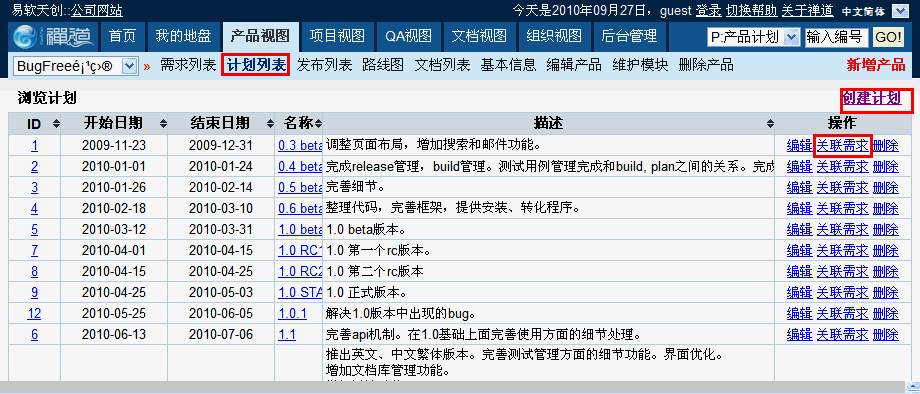Click 删除 for the 1.0 STABLE plan
This screenshot has height=394, width=920.
pyautogui.click(x=885, y=292)
